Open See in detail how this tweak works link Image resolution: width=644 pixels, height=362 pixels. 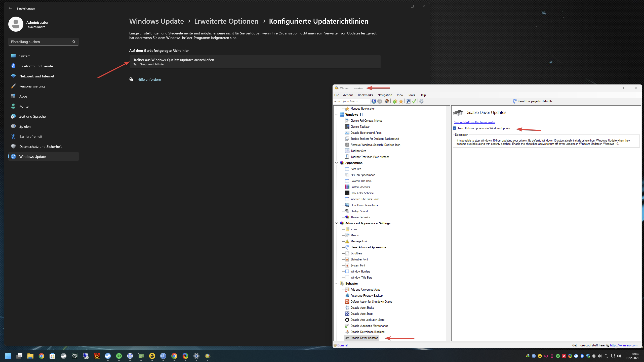click(x=474, y=122)
